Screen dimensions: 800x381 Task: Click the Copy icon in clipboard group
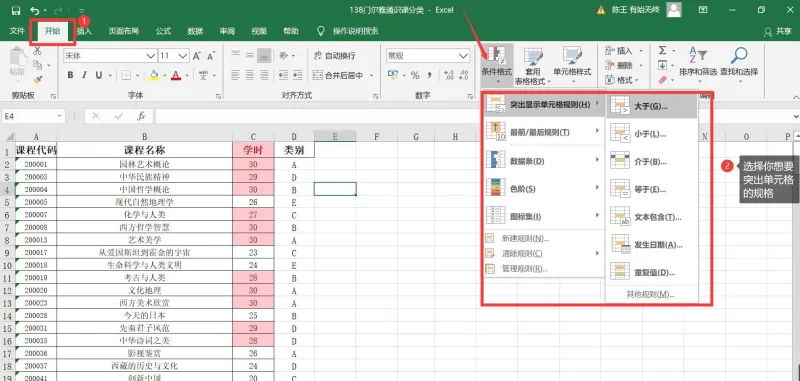[37, 65]
